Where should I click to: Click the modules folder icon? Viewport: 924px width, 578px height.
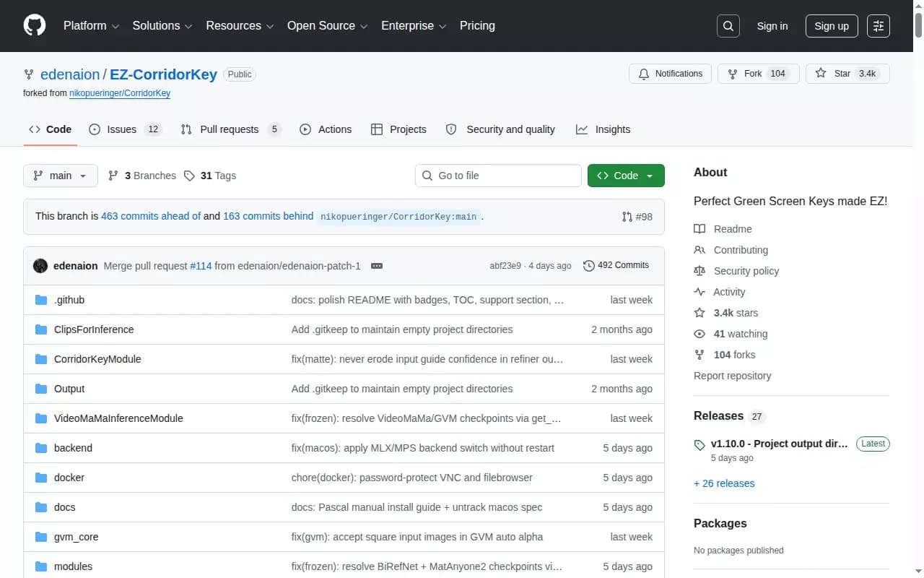point(41,566)
